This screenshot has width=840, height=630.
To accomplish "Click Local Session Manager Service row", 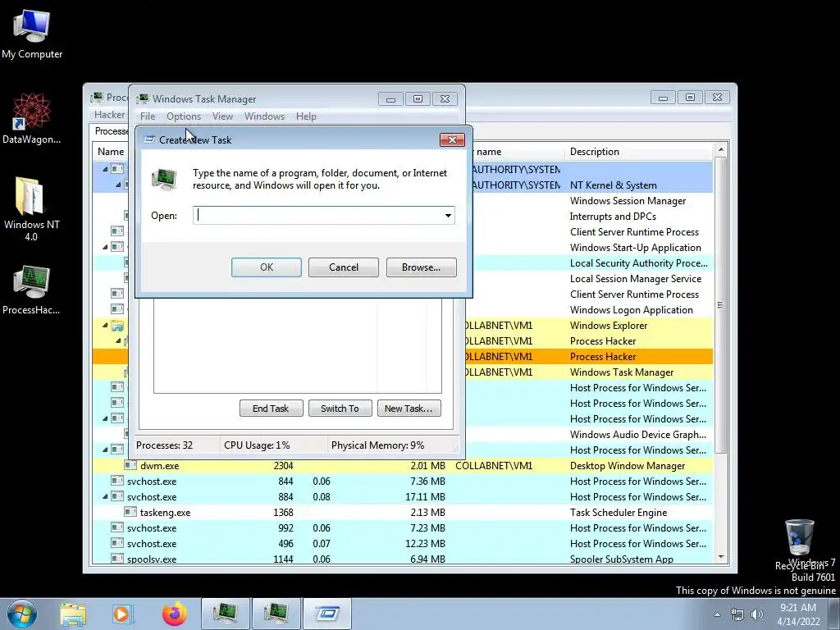I will pyautogui.click(x=636, y=279).
